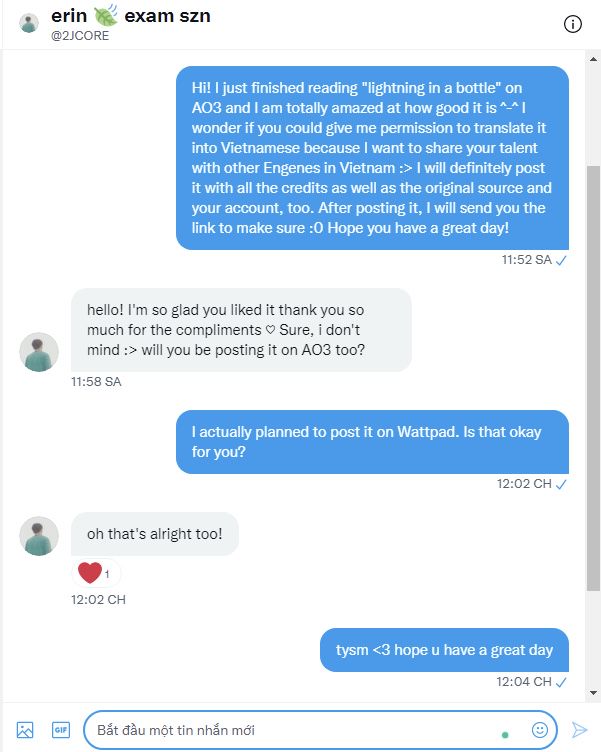
Task: Click the @2JCORE handle
Action: point(80,36)
